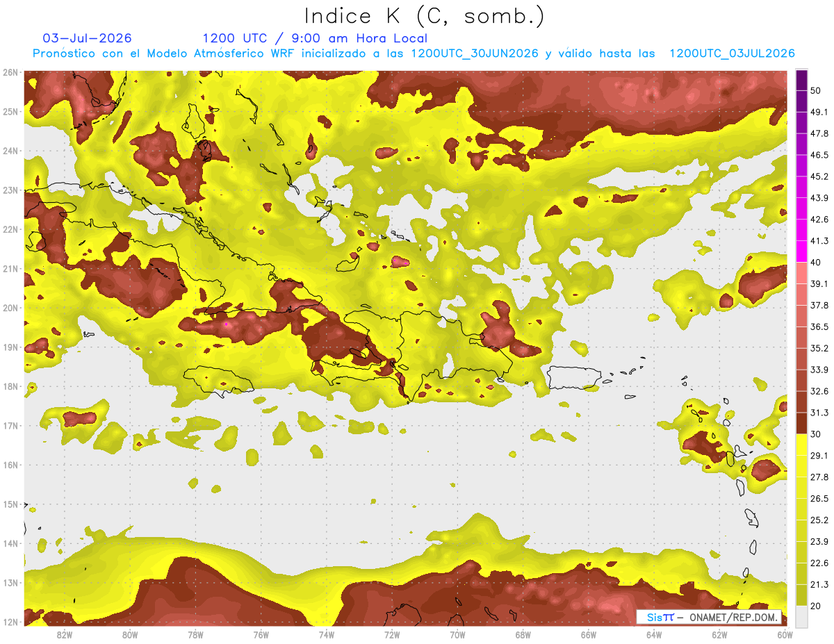Image resolution: width=834 pixels, height=644 pixels.
Task: Click latitude label '13N'
Action: tap(10, 582)
